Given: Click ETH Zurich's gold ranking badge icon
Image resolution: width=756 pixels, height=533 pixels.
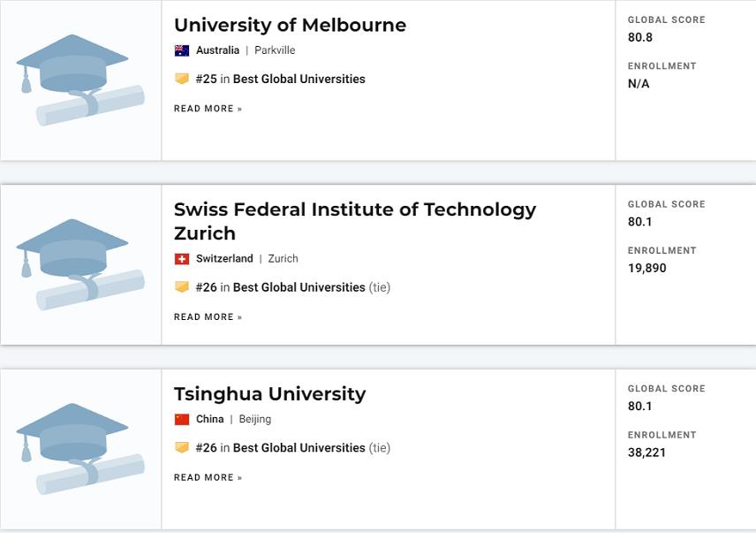Looking at the screenshot, I should point(182,287).
